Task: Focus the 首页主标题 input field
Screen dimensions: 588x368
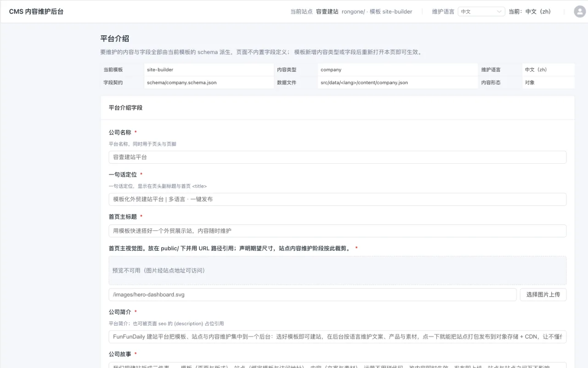Action: coord(338,231)
